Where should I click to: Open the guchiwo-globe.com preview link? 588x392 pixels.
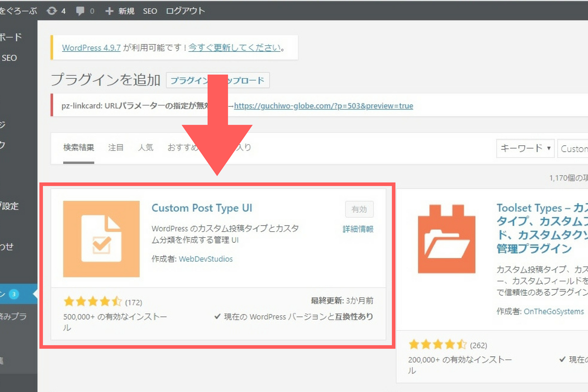click(323, 106)
